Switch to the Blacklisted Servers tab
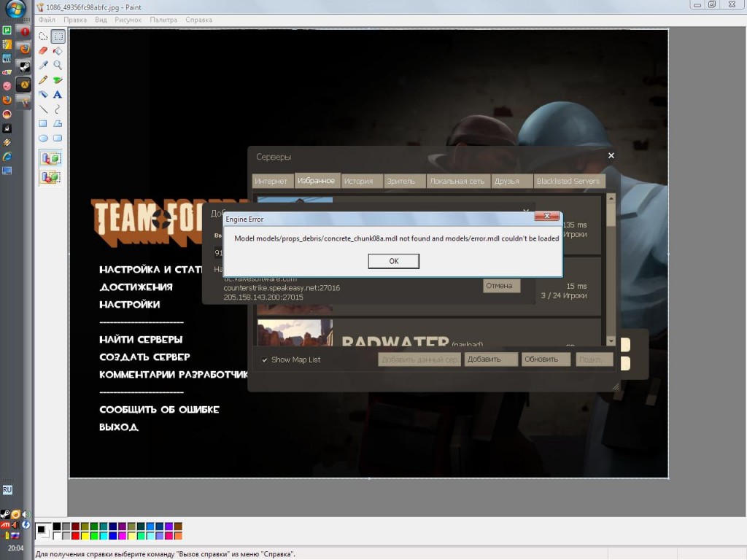 click(x=569, y=181)
